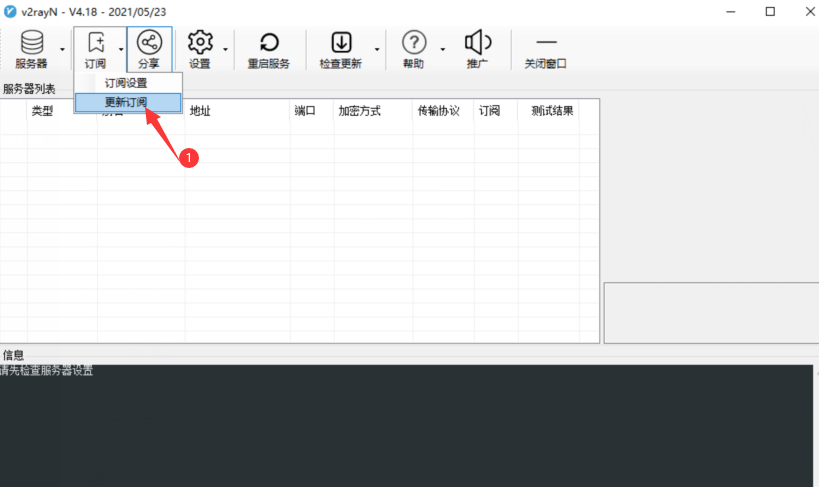Open 帮助 (Help) via the question mark icon
Image resolution: width=819 pixels, height=487 pixels.
[x=413, y=48]
